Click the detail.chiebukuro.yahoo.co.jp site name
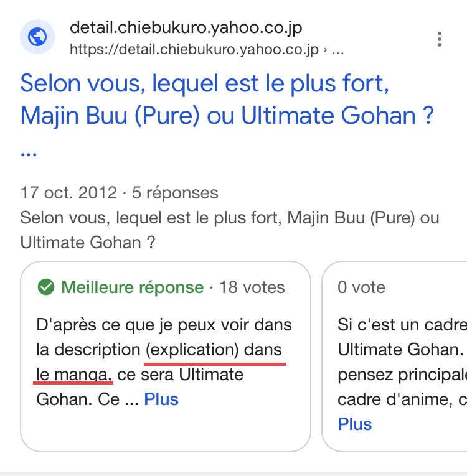This screenshot has height=476, width=467. point(186,28)
